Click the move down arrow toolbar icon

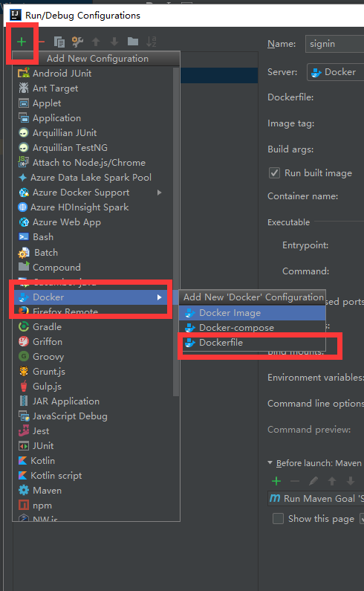(x=114, y=42)
